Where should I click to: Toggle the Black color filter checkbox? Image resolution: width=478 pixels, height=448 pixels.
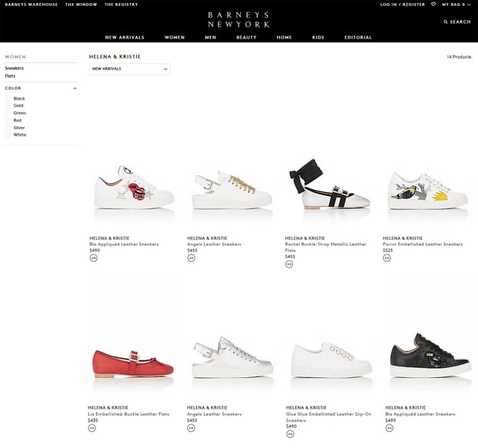[8, 98]
